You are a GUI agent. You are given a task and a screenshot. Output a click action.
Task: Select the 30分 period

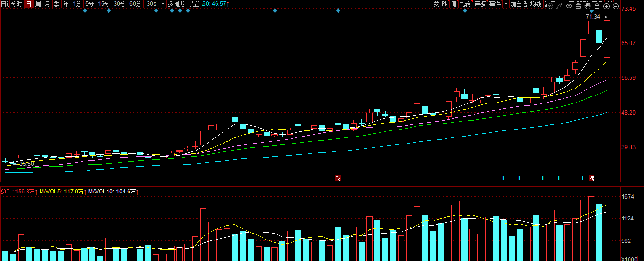120,4
